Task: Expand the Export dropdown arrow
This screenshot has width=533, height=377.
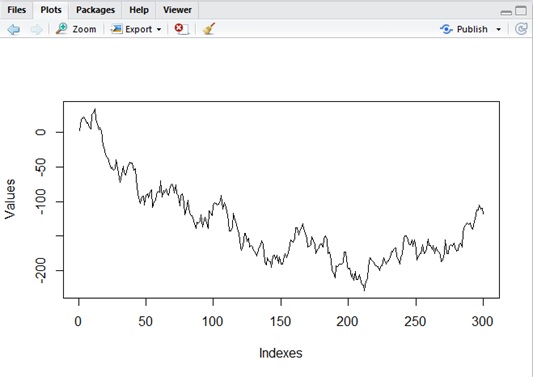Action: (159, 30)
